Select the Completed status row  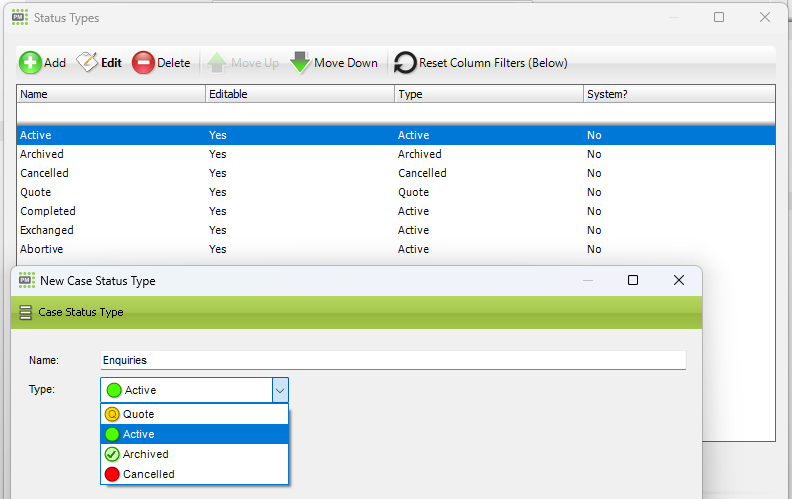coord(396,211)
